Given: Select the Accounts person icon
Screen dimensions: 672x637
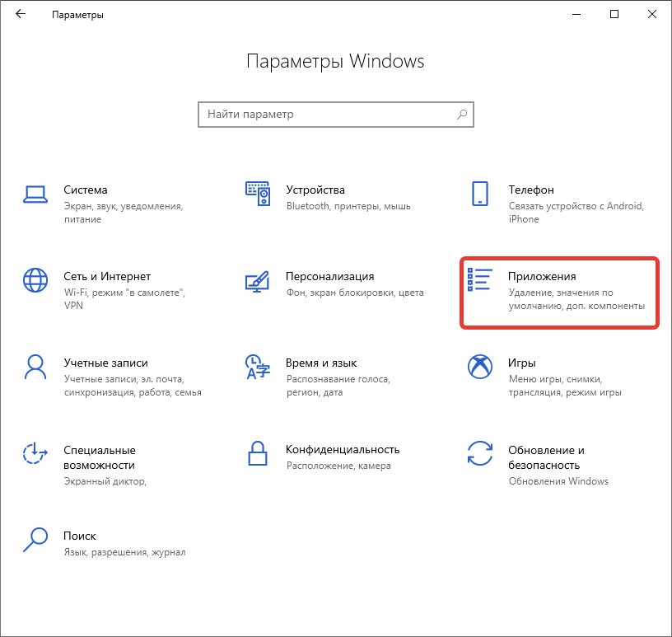Looking at the screenshot, I should [x=35, y=367].
